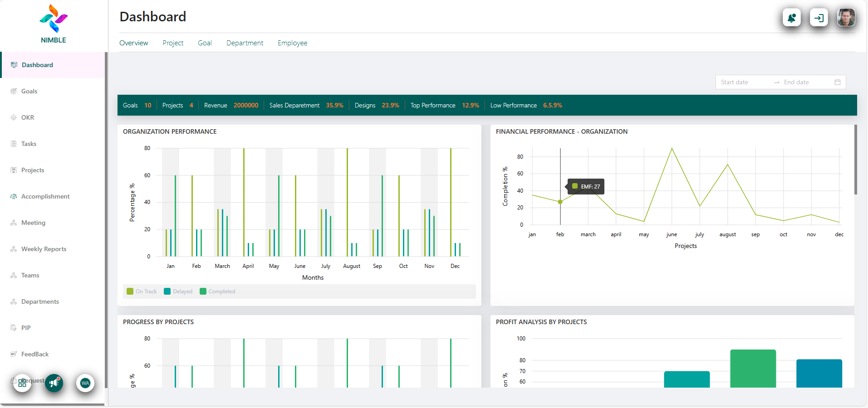Click the announcement megaphone floating icon
Viewport: 868px width, 408px height.
tap(54, 383)
